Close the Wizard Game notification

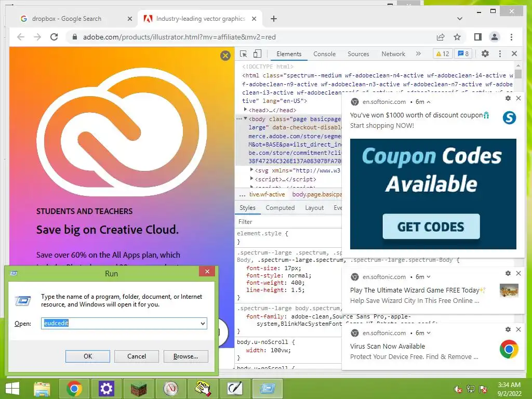pos(518,273)
